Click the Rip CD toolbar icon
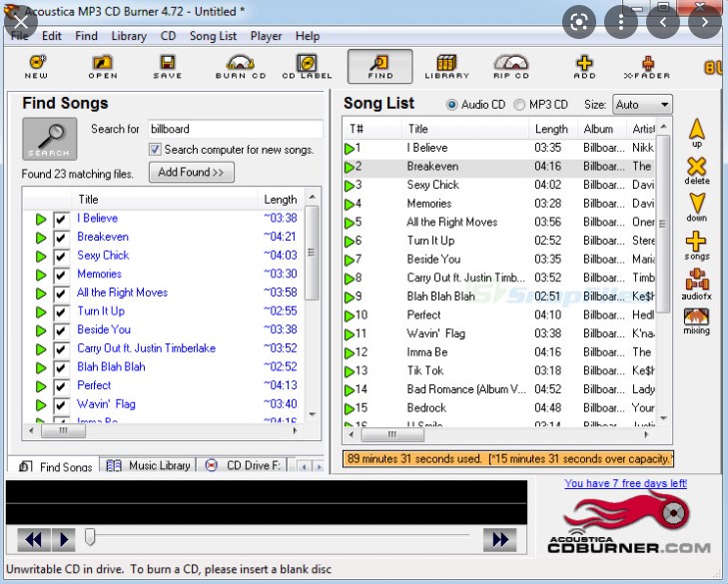Viewport: 728px width, 584px height. [x=511, y=66]
